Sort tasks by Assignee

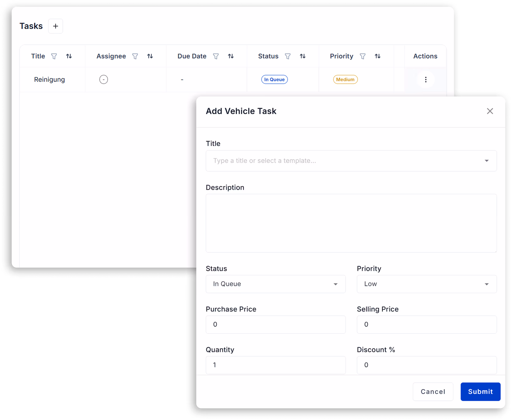150,56
